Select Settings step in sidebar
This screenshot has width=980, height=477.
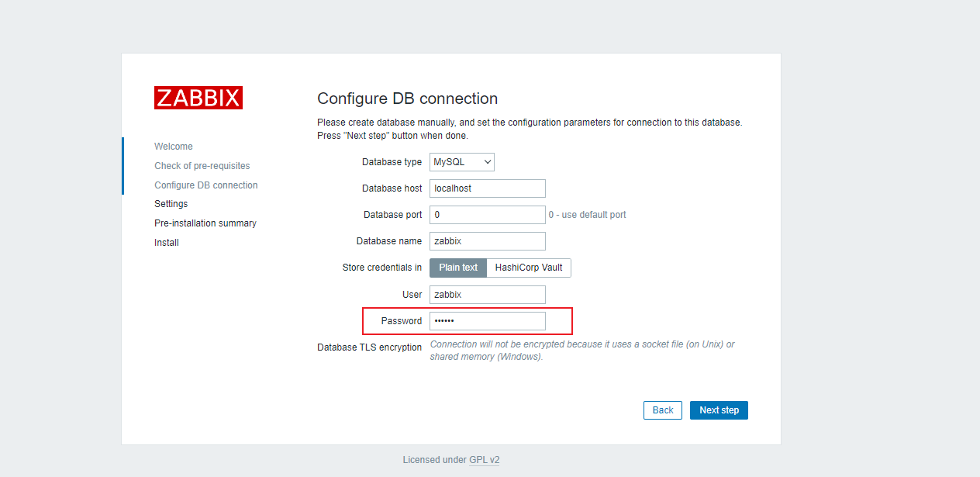(x=171, y=204)
